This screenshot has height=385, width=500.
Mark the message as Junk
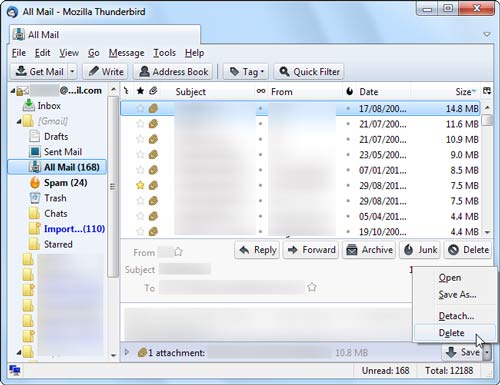click(420, 250)
